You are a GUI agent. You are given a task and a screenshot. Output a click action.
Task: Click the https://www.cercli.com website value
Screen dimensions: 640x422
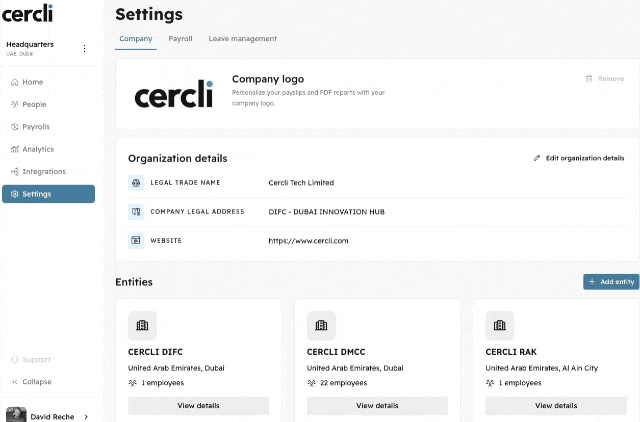pos(308,241)
